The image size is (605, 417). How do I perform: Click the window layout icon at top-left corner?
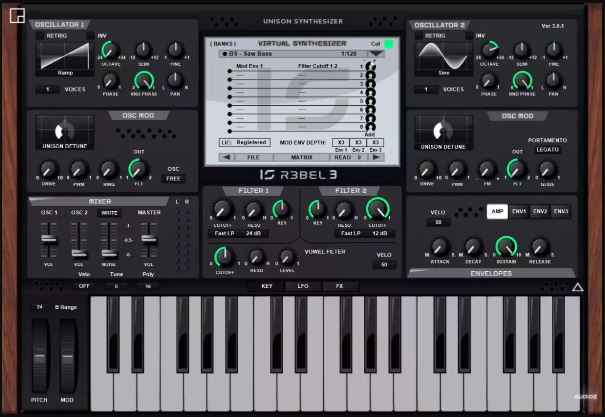coord(17,16)
